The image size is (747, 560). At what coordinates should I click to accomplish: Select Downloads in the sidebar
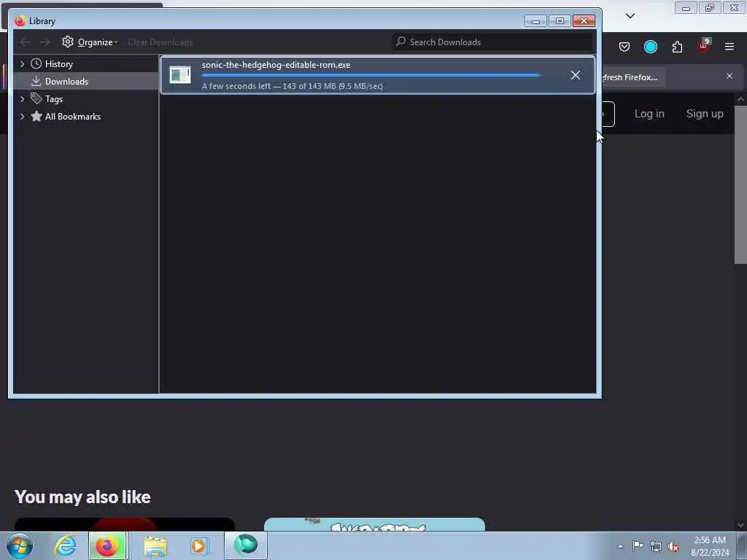(x=66, y=82)
